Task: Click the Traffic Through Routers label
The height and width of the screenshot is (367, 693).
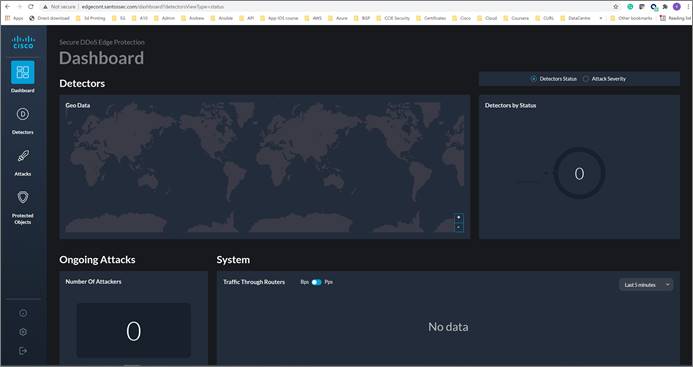Action: click(254, 282)
